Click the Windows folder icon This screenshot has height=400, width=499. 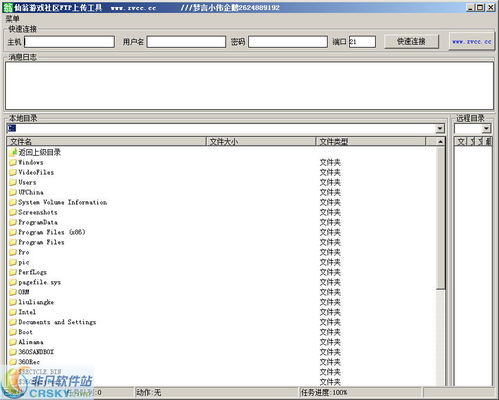click(13, 162)
